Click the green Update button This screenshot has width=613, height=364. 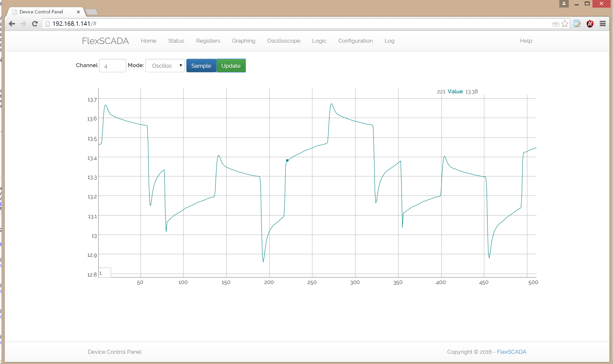[231, 66]
